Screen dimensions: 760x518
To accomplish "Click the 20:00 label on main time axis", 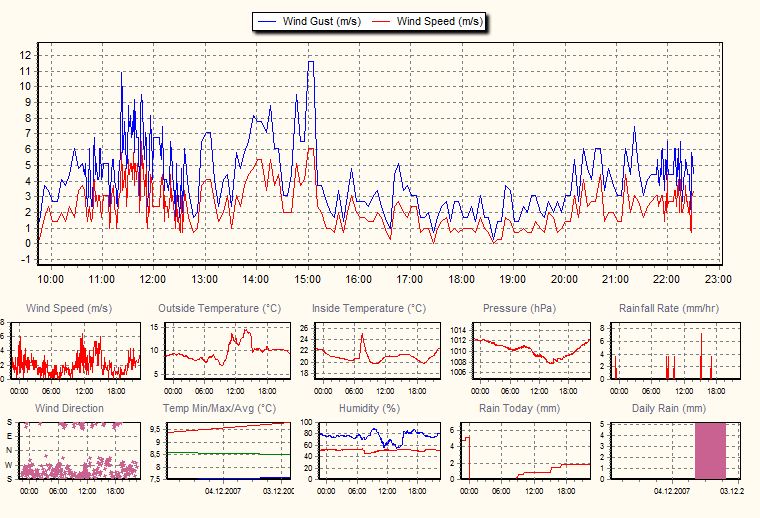I will (564, 279).
